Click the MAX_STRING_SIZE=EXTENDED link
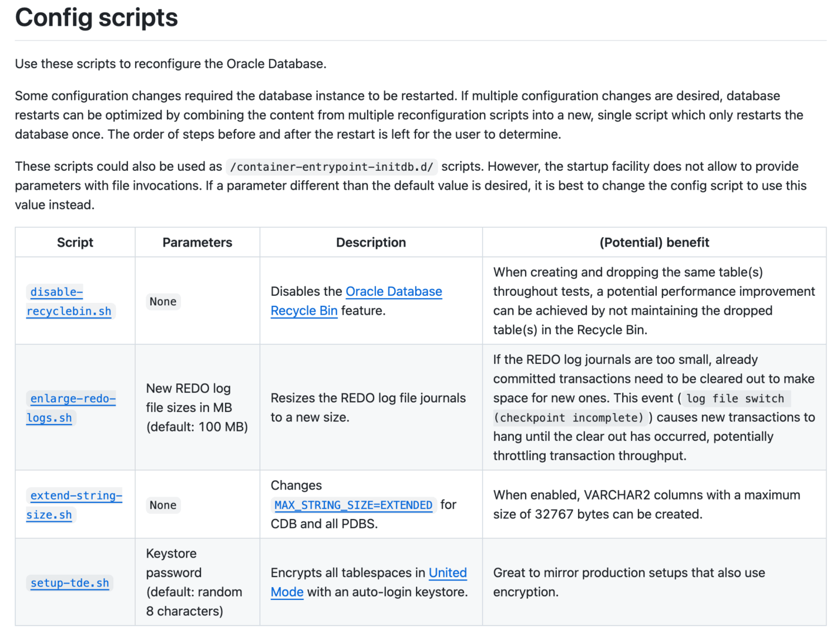 point(353,505)
